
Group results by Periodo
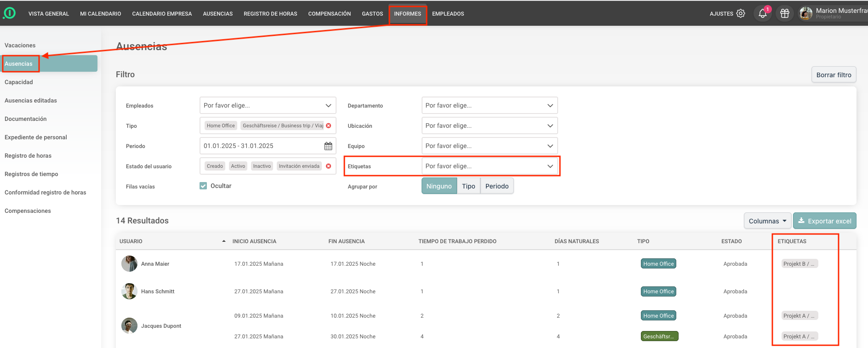coord(497,186)
